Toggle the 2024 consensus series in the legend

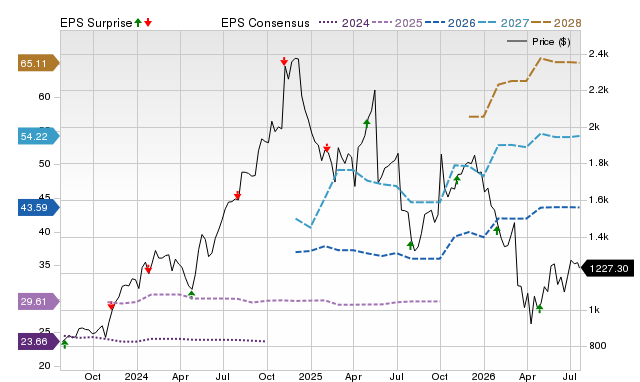click(344, 23)
